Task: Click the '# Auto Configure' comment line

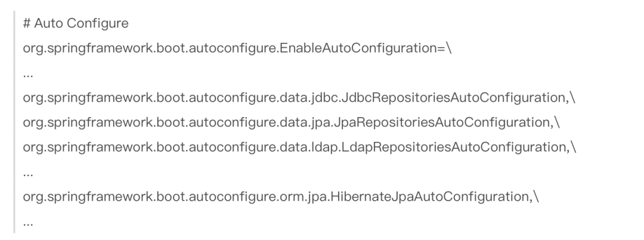Action: click(x=76, y=23)
